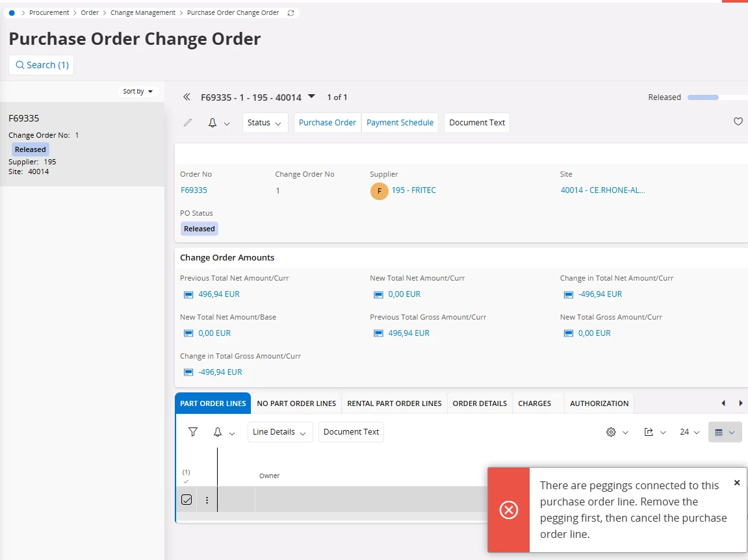The image size is (748, 560).
Task: Refresh page via breadcrumb reload icon
Action: pos(290,13)
